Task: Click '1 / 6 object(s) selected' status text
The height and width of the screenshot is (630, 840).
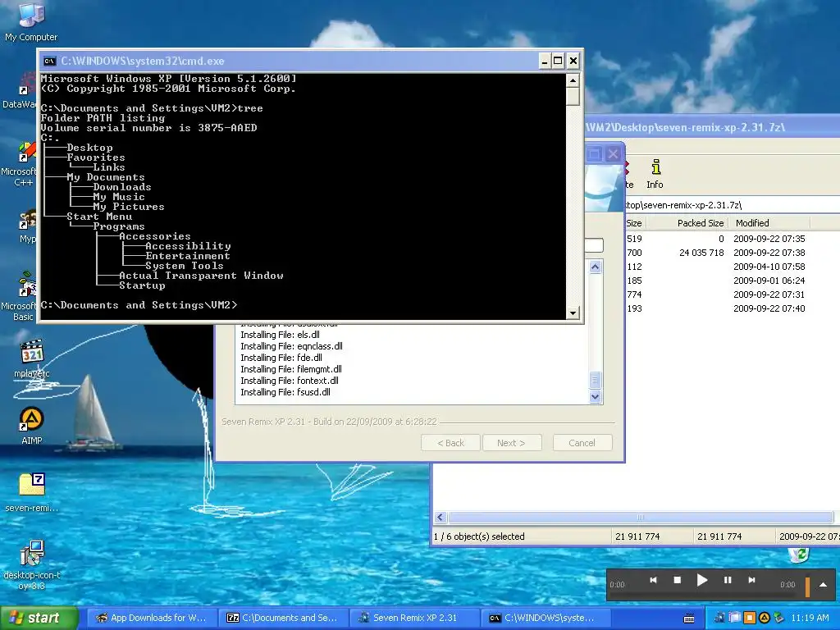Action: point(479,536)
